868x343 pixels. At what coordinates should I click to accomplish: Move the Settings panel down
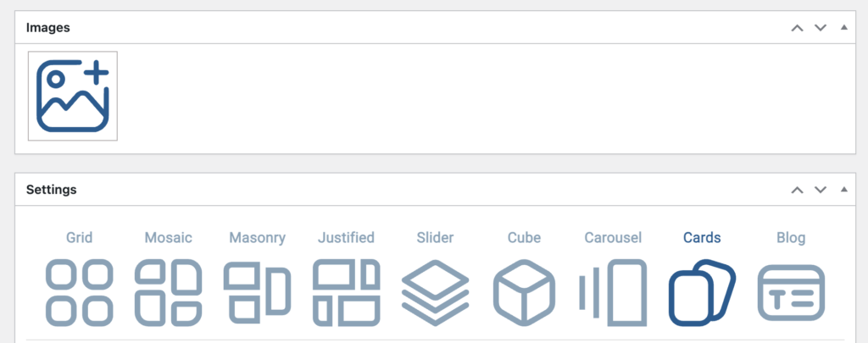coord(820,190)
